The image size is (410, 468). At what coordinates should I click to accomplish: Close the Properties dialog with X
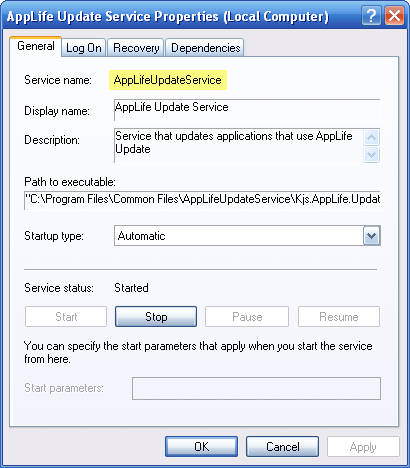(394, 16)
